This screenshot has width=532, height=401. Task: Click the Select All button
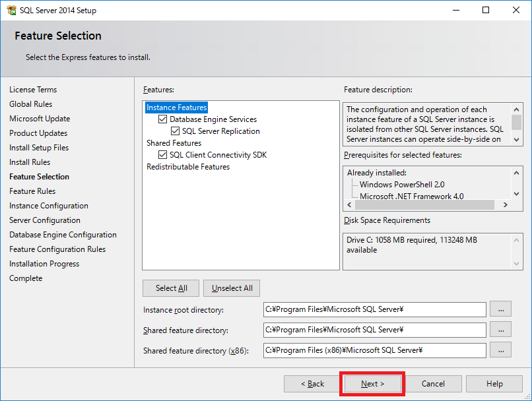pyautogui.click(x=171, y=288)
